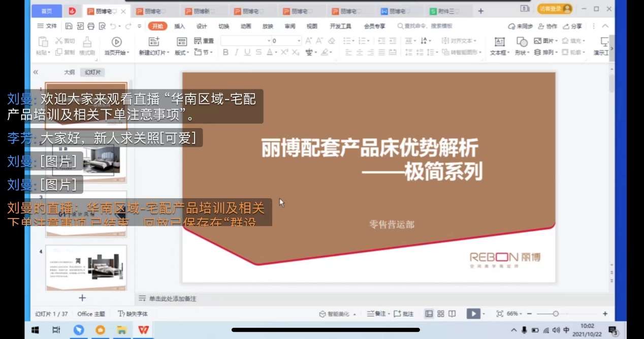Click the 图片 insert picture icon
644x339 pixels.
tap(538, 41)
